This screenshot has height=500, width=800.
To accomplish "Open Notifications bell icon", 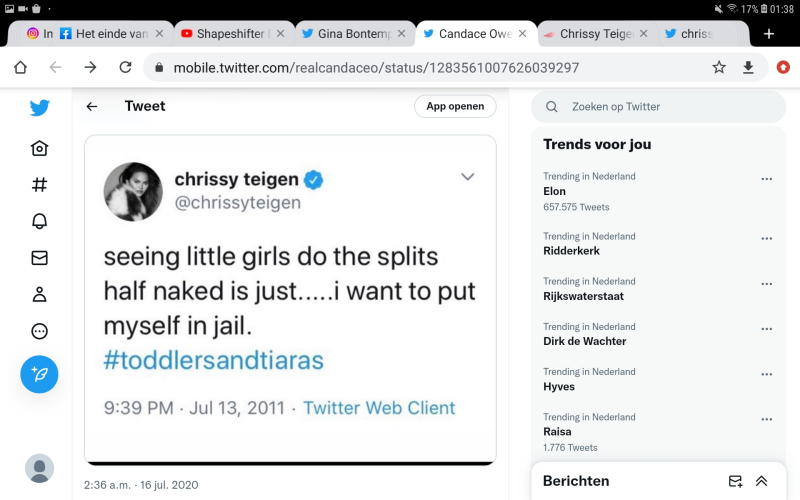I will point(39,221).
